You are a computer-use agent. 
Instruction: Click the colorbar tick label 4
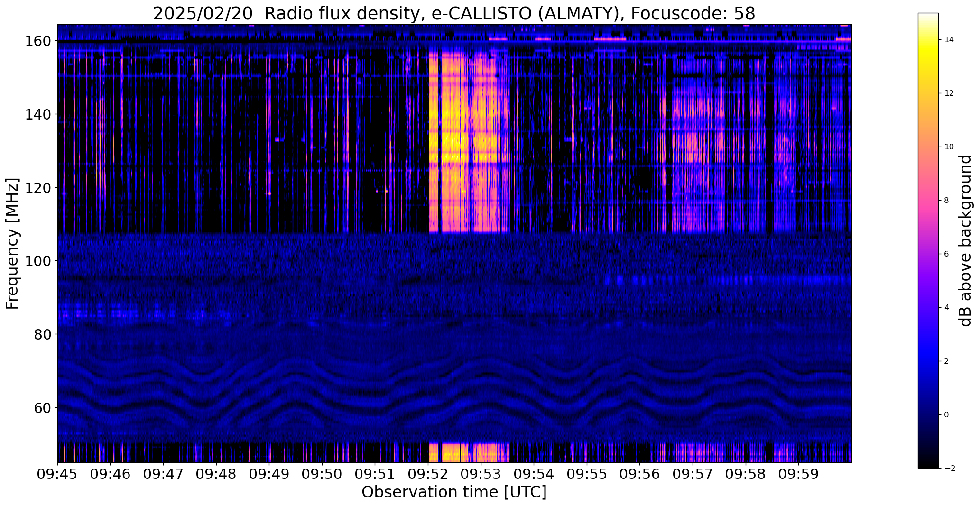coord(947,308)
